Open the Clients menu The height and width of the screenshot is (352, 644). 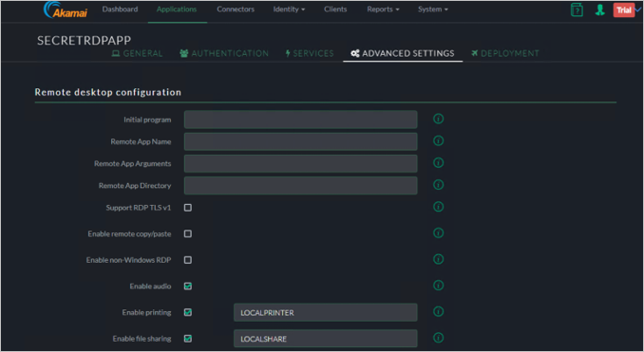tap(335, 9)
